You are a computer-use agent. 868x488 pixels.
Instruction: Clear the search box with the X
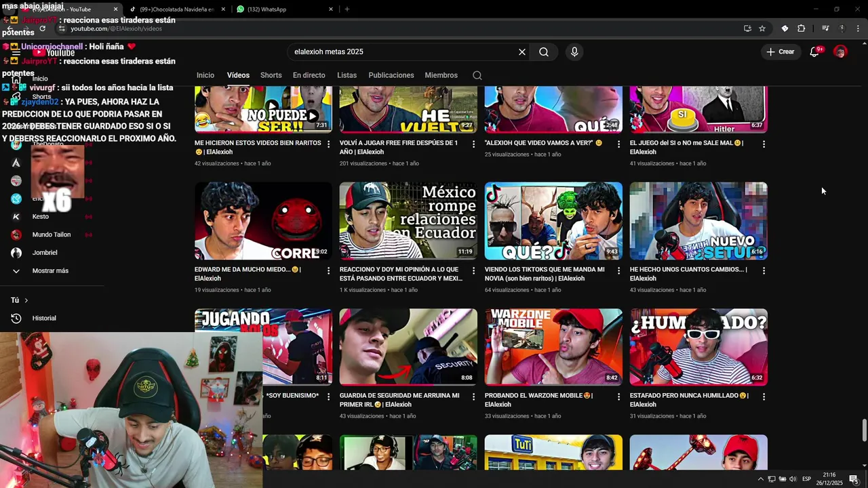point(522,52)
